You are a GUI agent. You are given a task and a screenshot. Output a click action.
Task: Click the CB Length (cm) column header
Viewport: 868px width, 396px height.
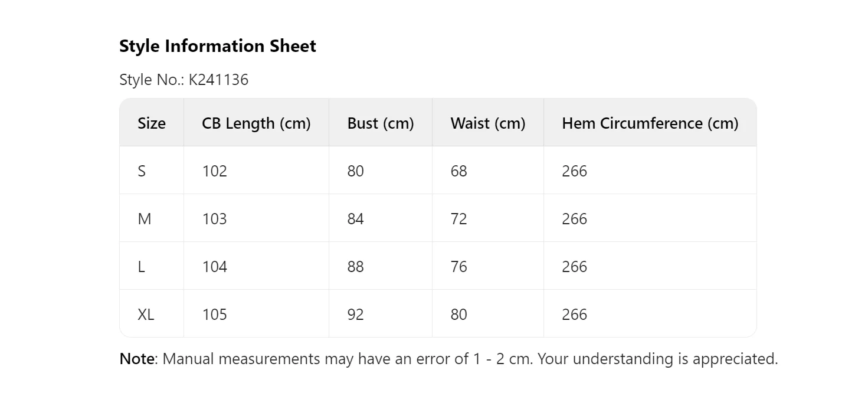[256, 123]
